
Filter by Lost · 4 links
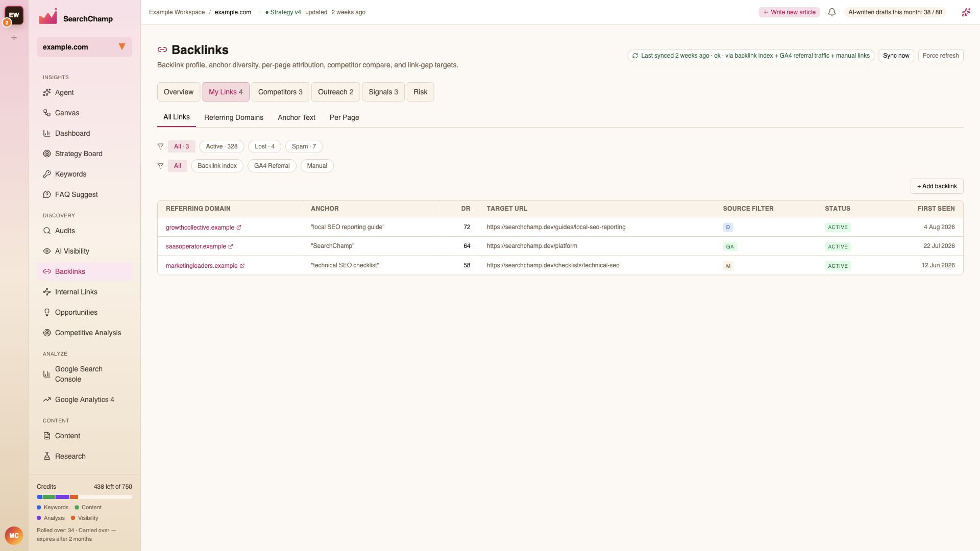(265, 146)
